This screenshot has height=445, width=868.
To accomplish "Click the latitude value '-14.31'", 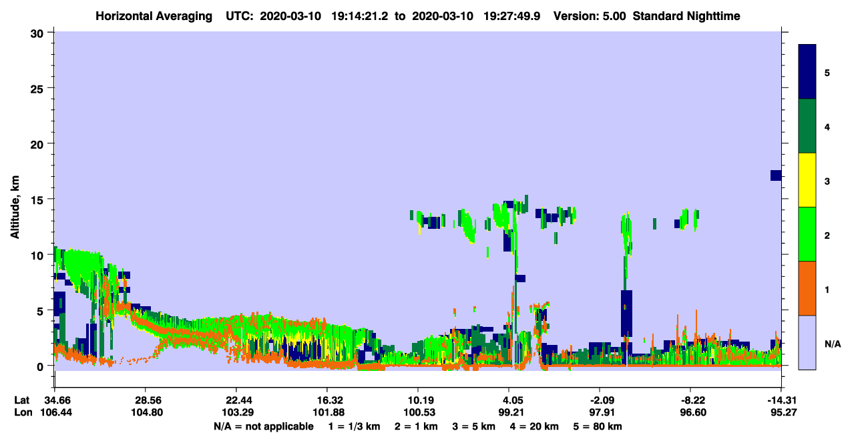I will coord(781,400).
